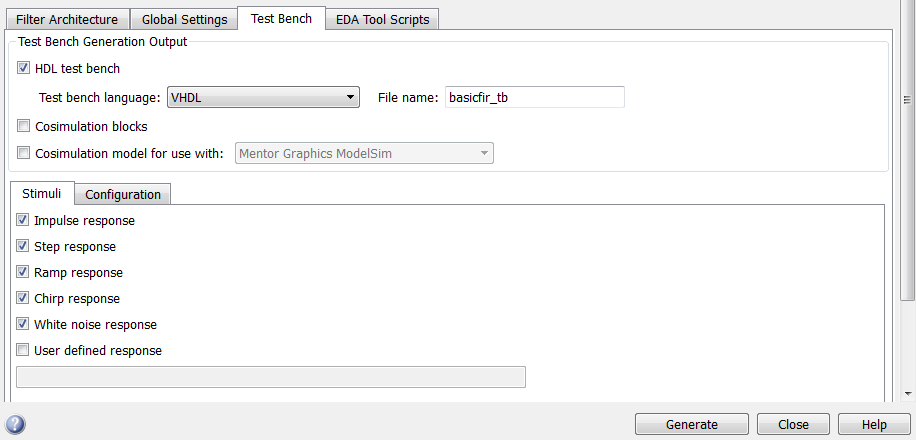Enable User defined response checkbox

tap(23, 350)
